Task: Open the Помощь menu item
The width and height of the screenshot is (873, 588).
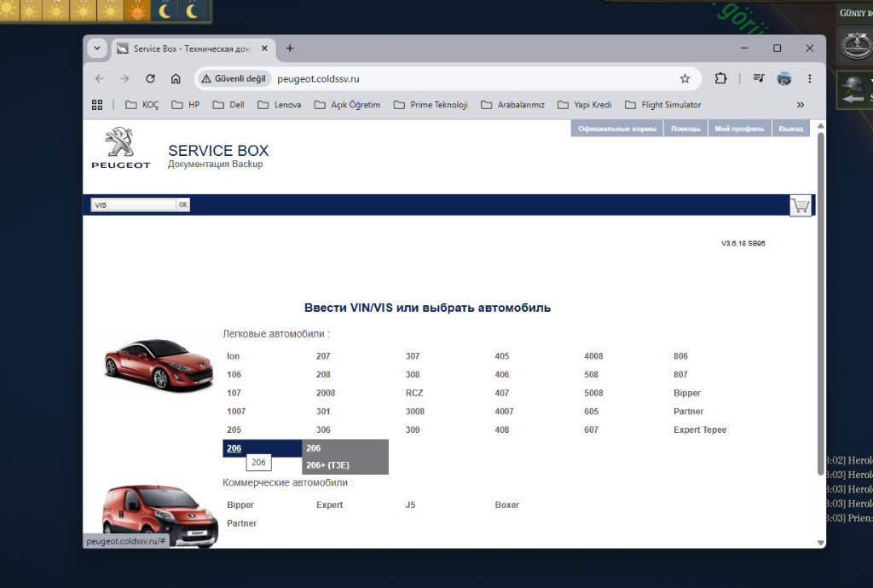Action: click(685, 129)
